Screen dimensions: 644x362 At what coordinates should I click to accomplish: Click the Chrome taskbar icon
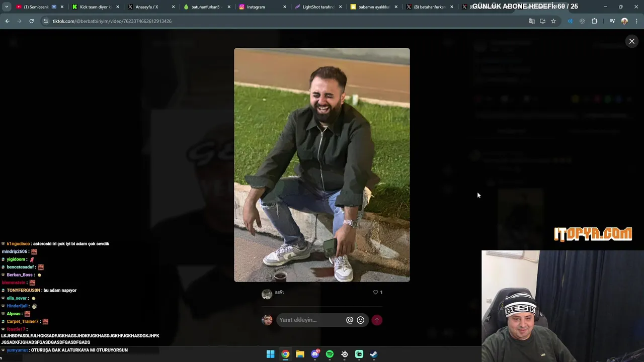coord(285,354)
